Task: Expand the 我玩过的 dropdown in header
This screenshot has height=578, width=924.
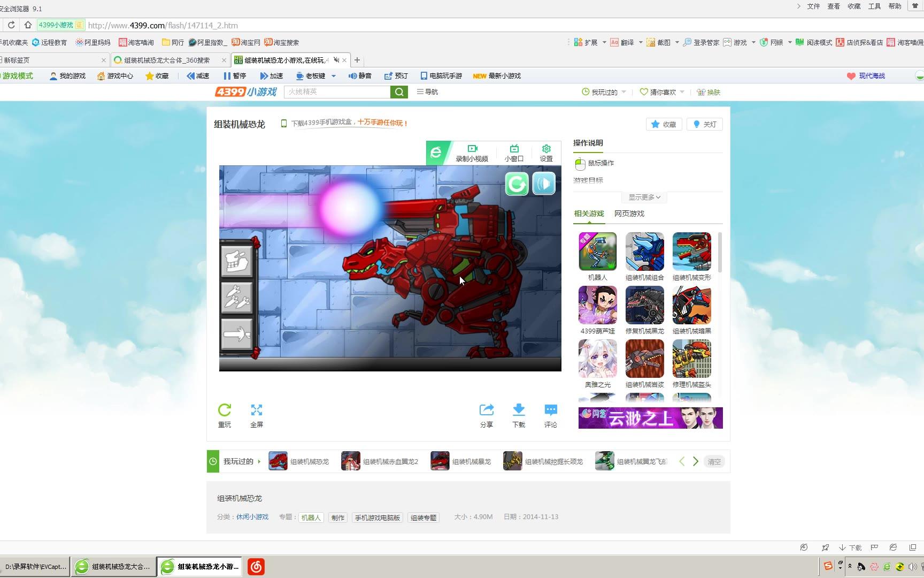Action: coord(604,92)
